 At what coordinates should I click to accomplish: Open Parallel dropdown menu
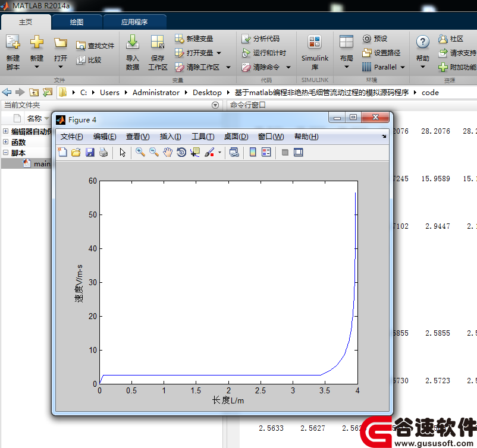(x=403, y=67)
